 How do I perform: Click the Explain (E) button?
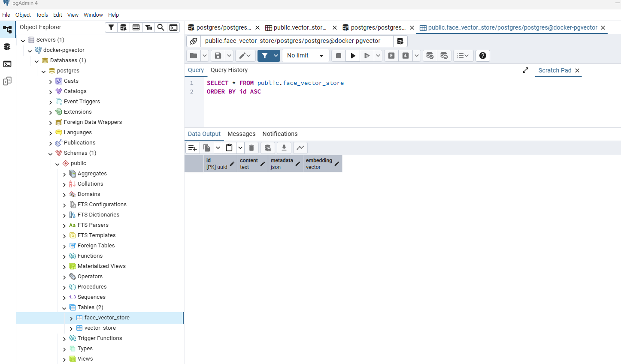pyautogui.click(x=391, y=56)
